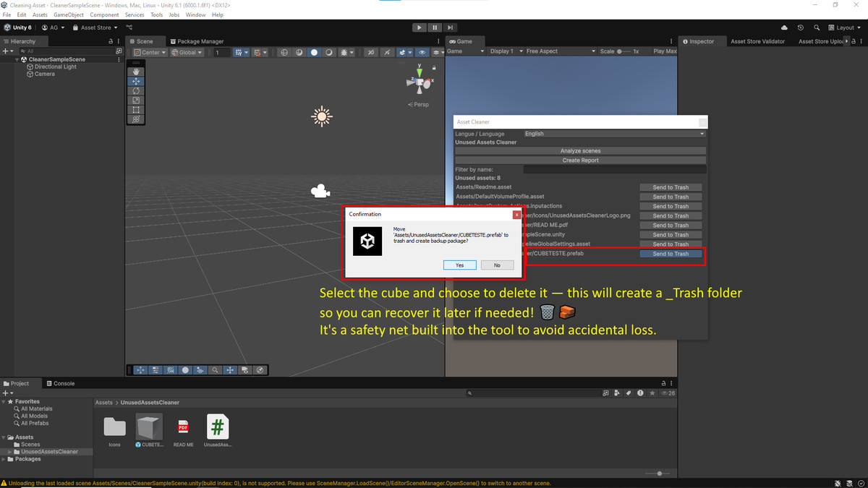The width and height of the screenshot is (868, 488).
Task: Open the Asset Store dropdown
Action: click(95, 27)
